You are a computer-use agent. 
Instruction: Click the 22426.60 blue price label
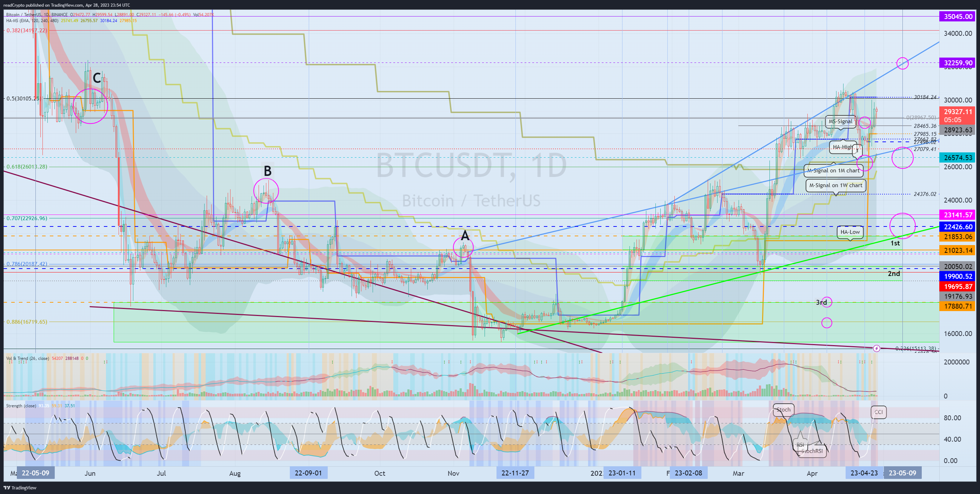[x=957, y=227]
